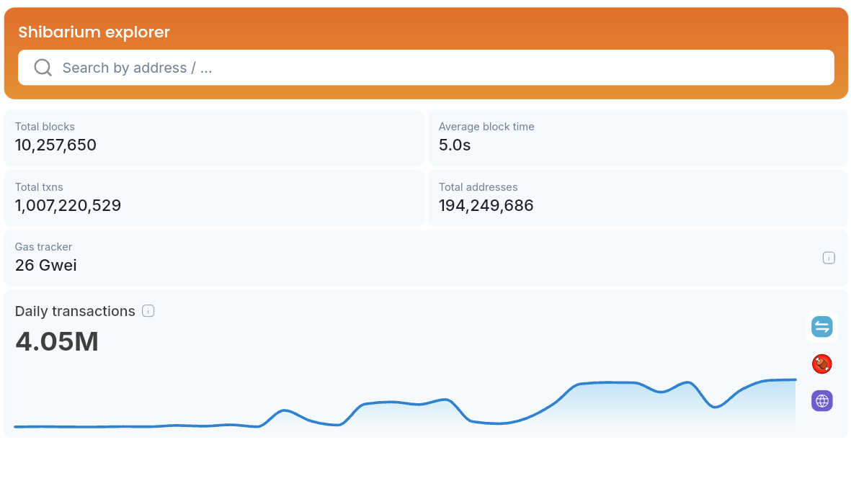Open the Gas tracker info tooltip icon
The width and height of the screenshot is (851, 504).
[x=829, y=257]
